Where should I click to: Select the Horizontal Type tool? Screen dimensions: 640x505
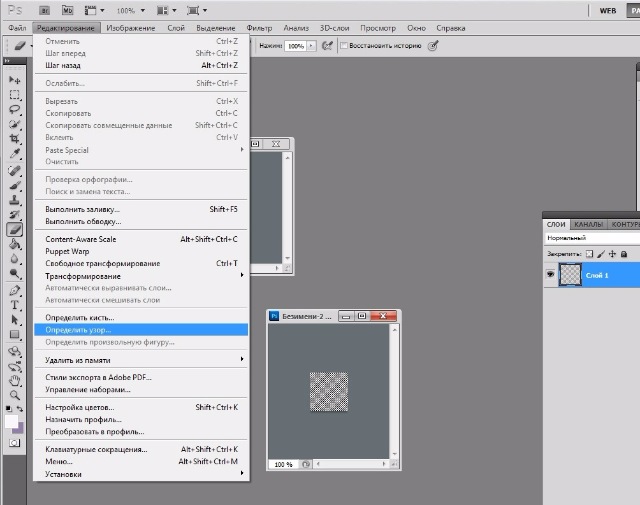coord(15,304)
